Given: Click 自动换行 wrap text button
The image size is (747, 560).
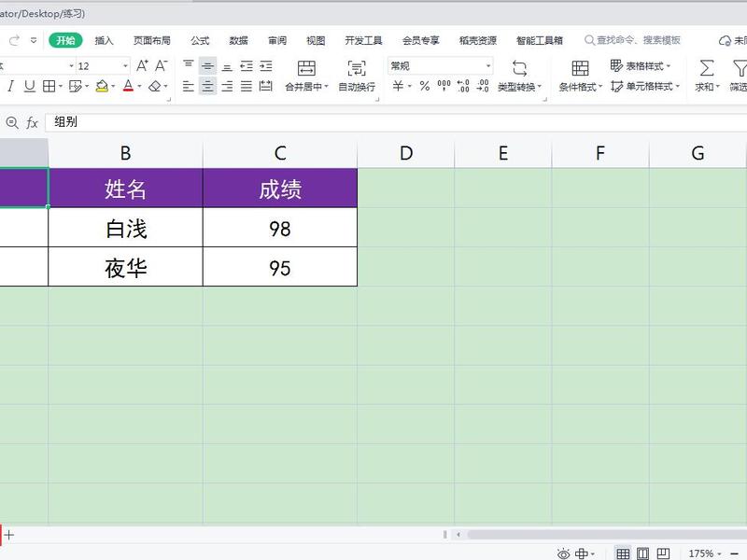Looking at the screenshot, I should click(357, 76).
